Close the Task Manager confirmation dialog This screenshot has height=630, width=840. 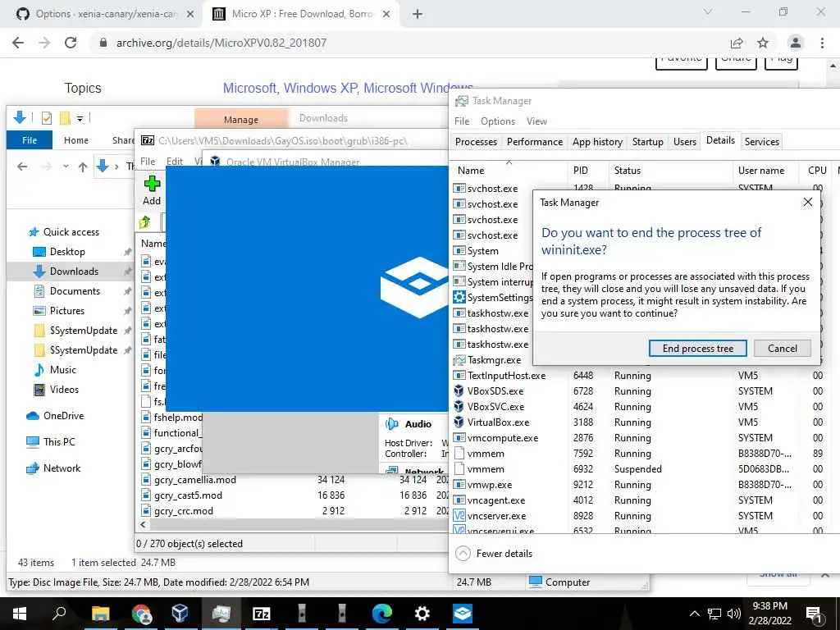(x=808, y=202)
